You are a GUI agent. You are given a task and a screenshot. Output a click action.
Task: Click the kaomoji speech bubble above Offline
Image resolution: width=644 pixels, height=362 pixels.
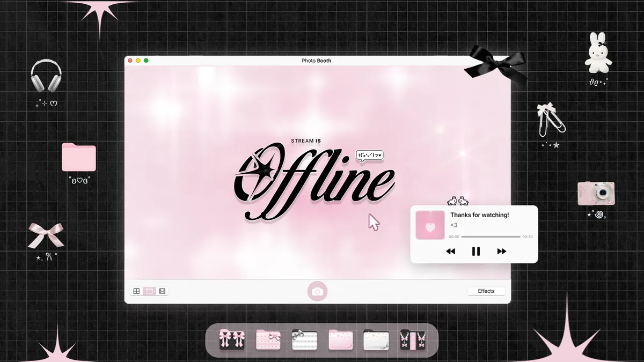point(370,156)
